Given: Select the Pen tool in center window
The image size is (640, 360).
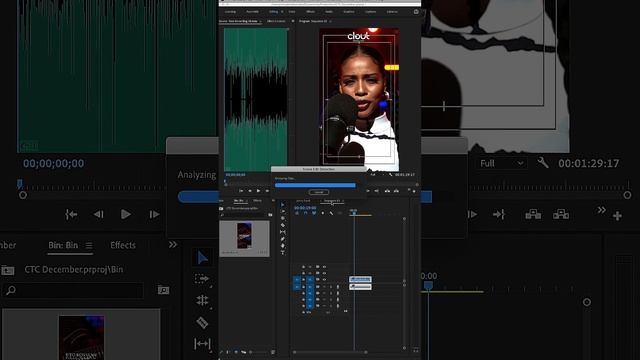Looking at the screenshot, I should [283, 239].
